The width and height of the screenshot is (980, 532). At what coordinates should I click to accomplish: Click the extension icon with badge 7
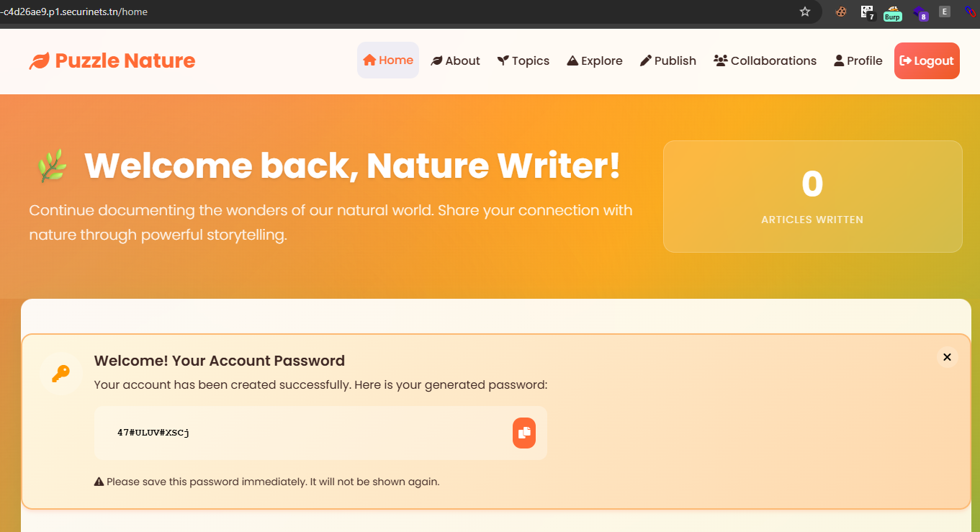(867, 12)
